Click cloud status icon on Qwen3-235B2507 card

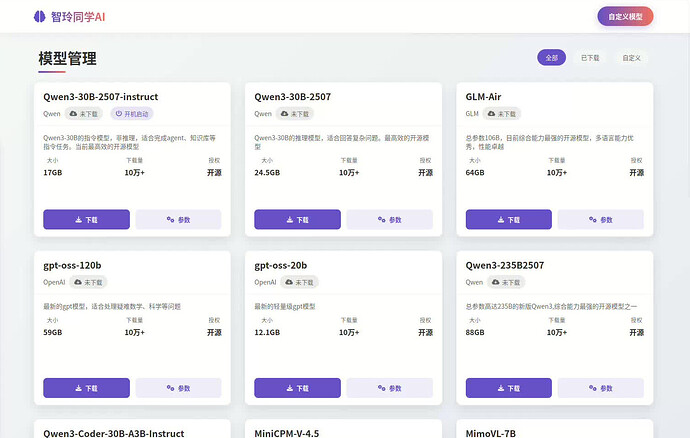(x=495, y=282)
